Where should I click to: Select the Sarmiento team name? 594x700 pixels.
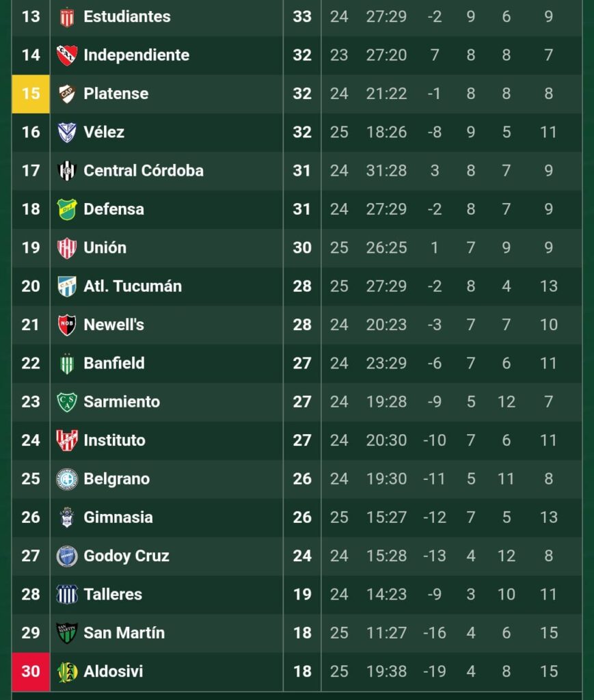122,402
